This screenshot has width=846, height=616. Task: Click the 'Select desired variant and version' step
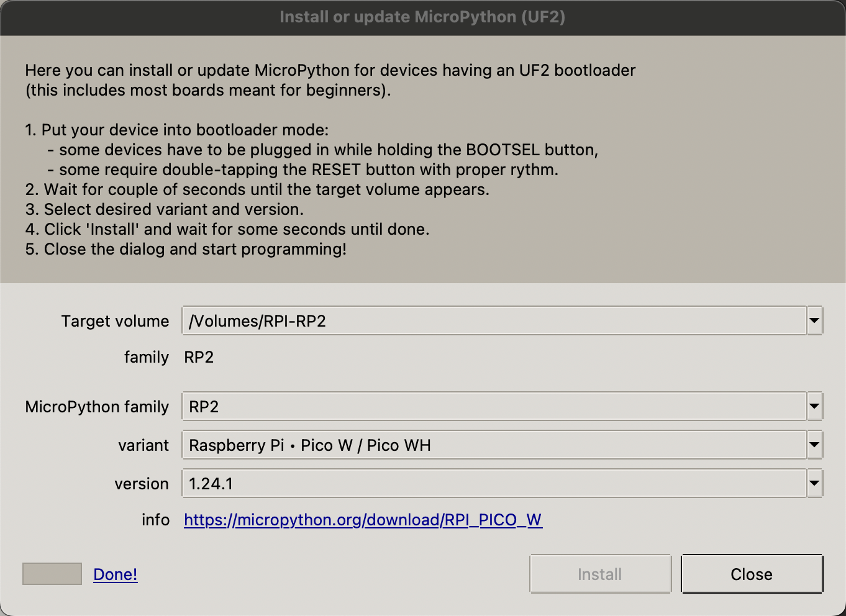point(165,209)
